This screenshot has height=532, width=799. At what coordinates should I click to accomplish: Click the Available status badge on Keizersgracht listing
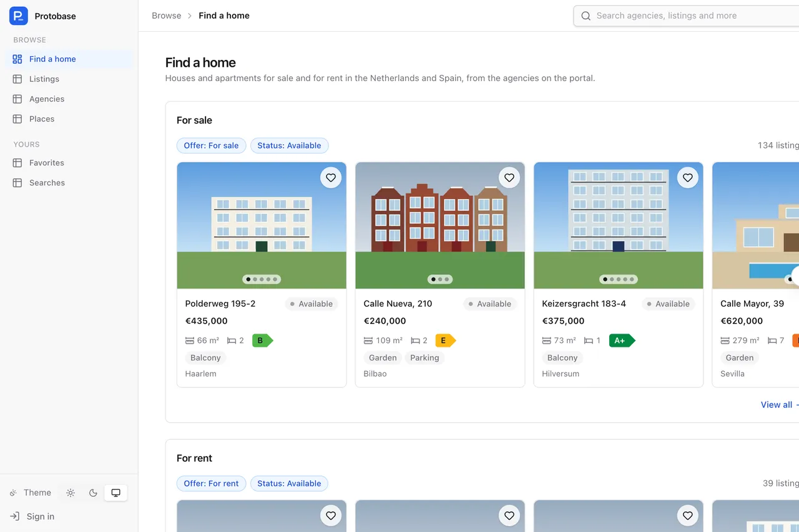tap(668, 304)
